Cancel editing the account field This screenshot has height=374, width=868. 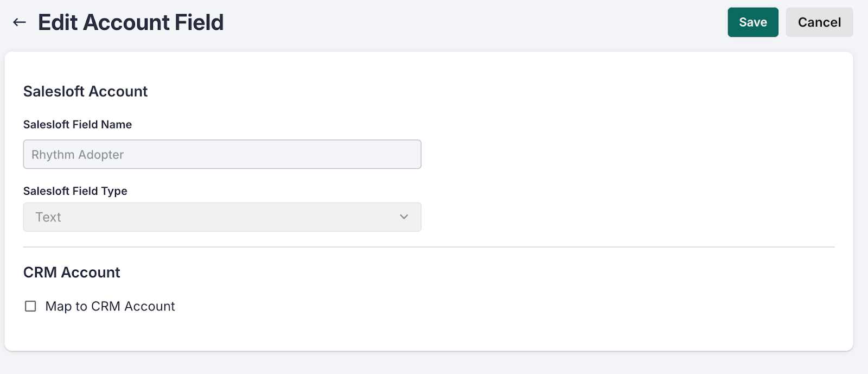pos(819,22)
